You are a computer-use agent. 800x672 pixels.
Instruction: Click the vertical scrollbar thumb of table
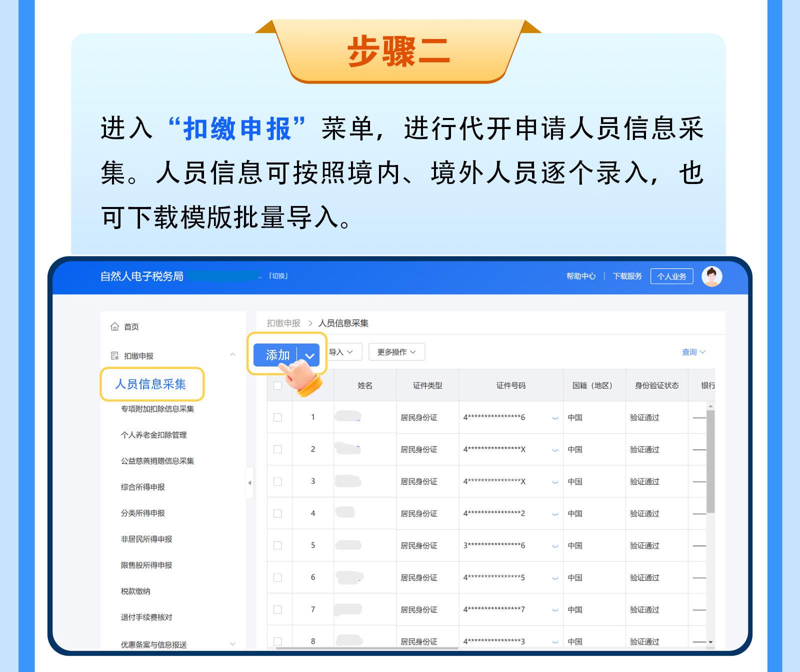click(x=710, y=460)
